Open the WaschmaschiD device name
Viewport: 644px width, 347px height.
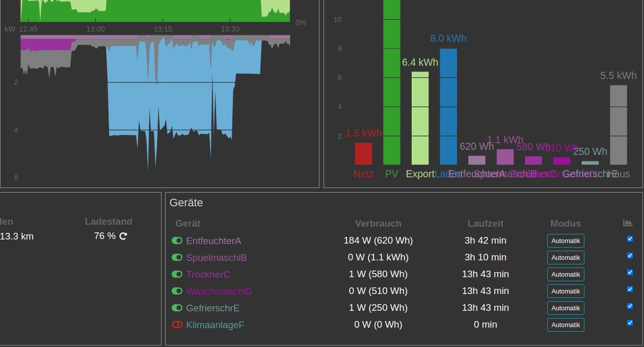tap(219, 291)
